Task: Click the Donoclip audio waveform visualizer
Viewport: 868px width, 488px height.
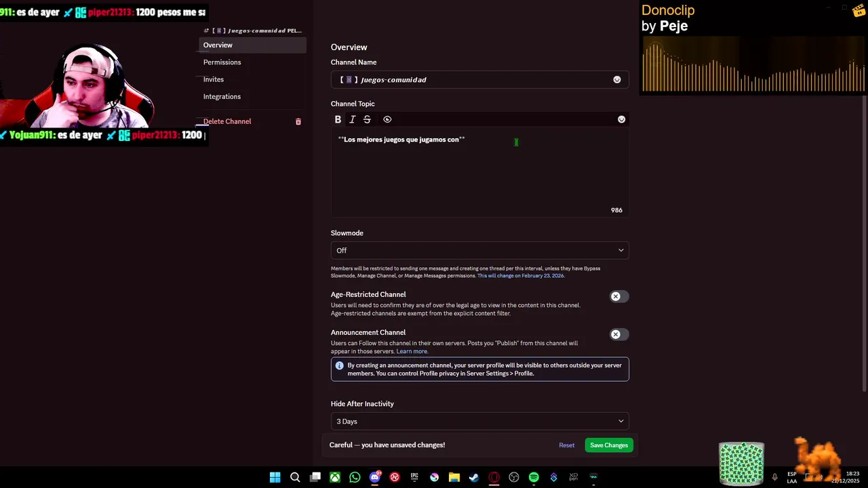Action: (x=753, y=66)
